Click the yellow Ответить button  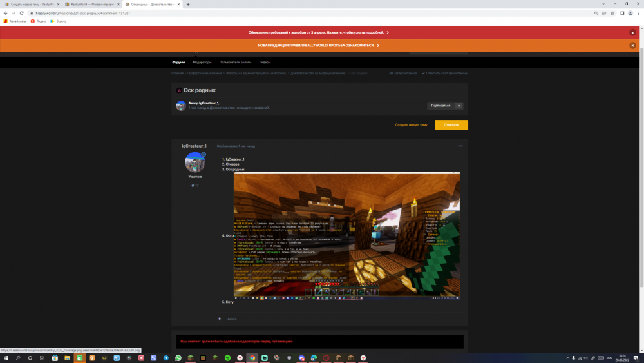tap(451, 125)
